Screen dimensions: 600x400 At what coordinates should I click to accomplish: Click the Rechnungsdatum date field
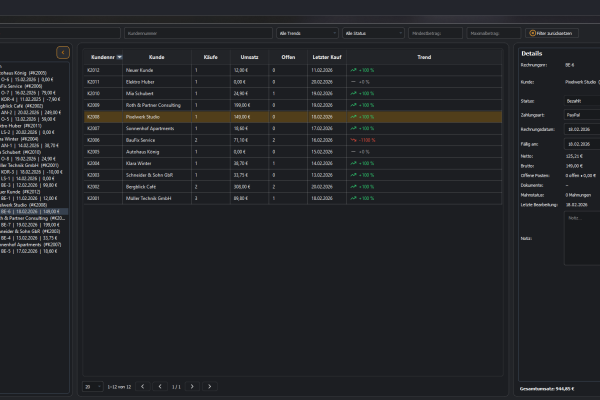582,129
